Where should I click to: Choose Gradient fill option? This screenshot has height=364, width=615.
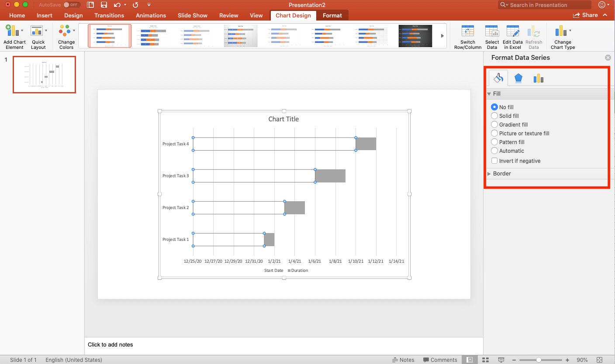coord(494,125)
